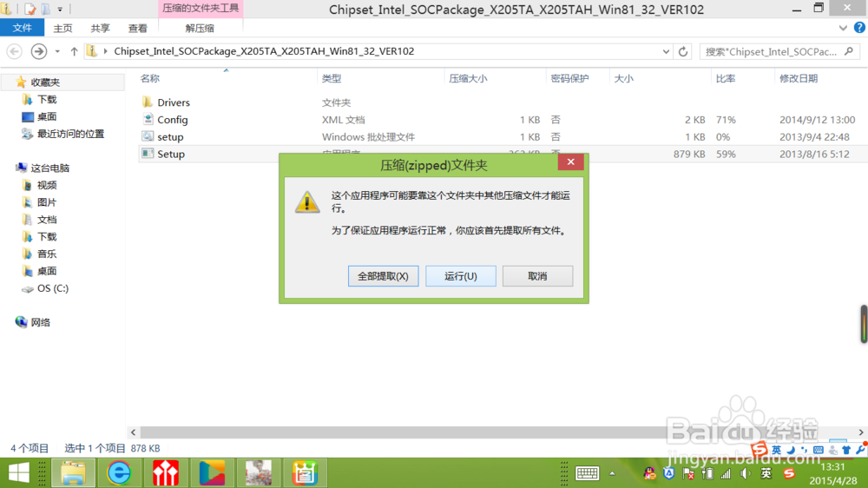The image size is (868, 488).
Task: Open the touch keyboard icon
Action: click(x=587, y=473)
